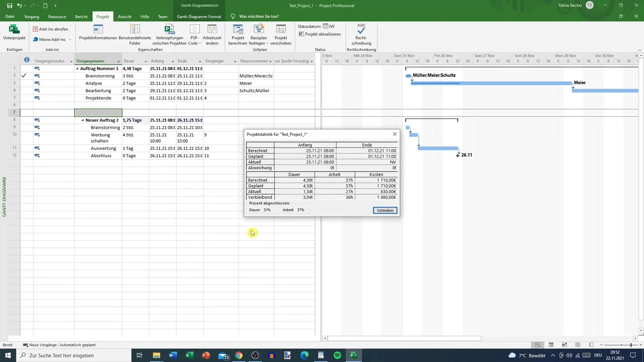Click the info indicator column header
Viewport: 644px width, 362px height.
27,60
